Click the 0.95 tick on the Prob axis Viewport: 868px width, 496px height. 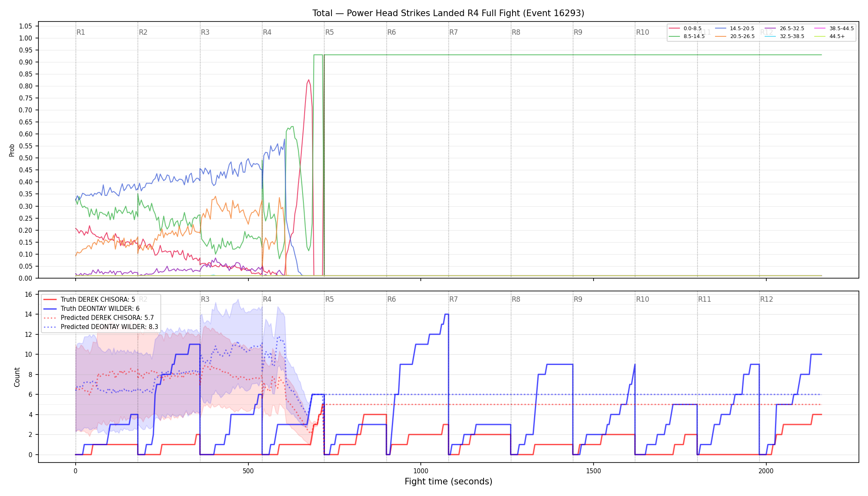click(26, 50)
